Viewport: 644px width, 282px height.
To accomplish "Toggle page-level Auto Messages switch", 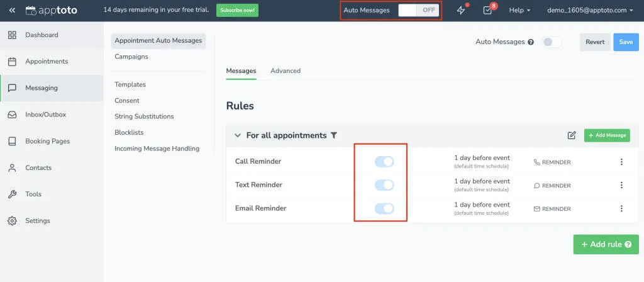I will pyautogui.click(x=552, y=42).
